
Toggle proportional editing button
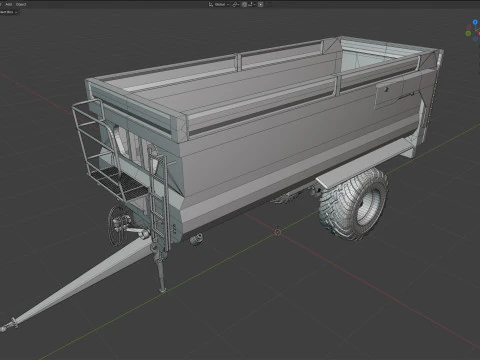point(260,4)
